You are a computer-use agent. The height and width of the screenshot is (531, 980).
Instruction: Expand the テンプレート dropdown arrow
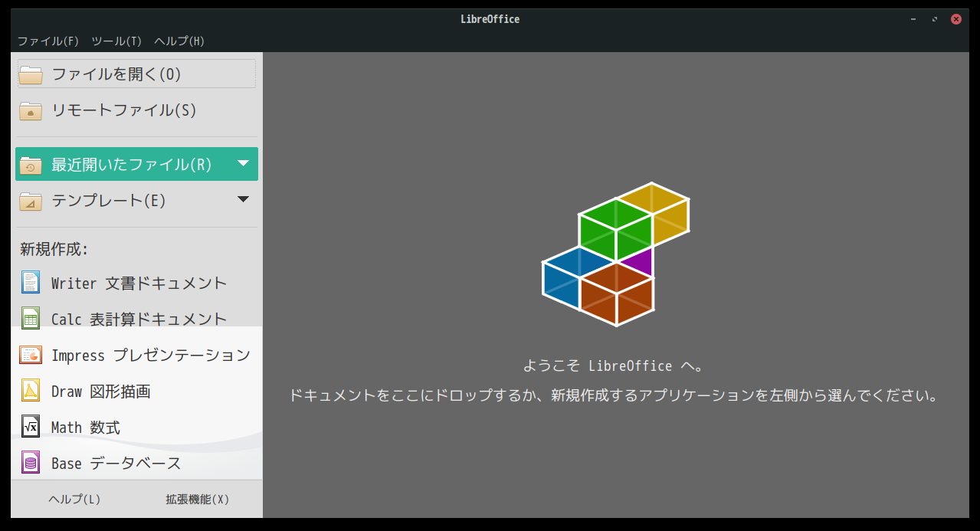(x=243, y=199)
